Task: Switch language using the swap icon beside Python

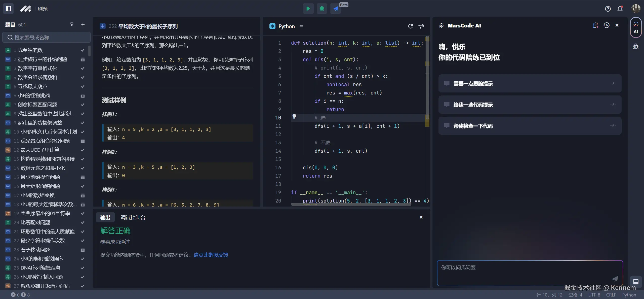Action: (x=301, y=26)
